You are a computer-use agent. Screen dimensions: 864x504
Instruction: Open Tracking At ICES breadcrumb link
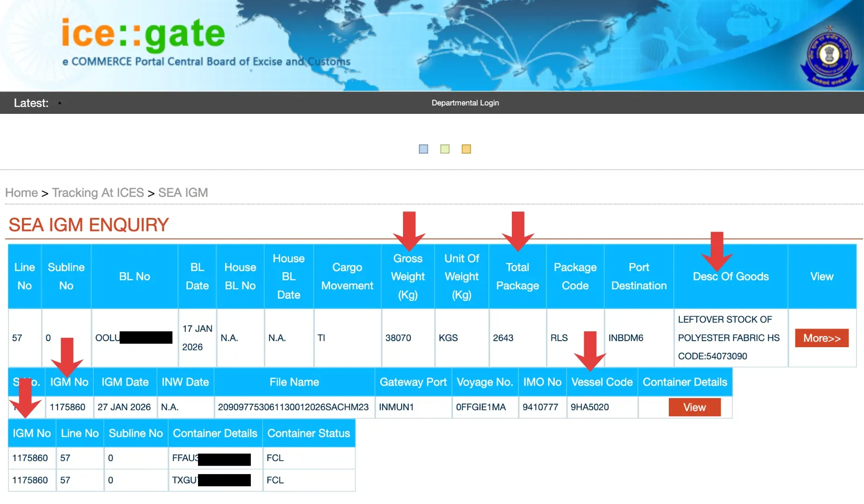(98, 193)
